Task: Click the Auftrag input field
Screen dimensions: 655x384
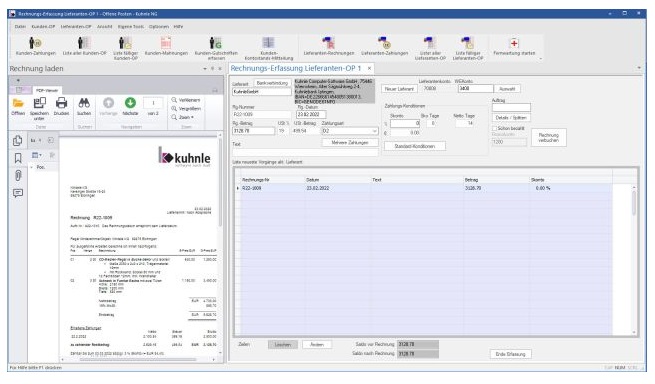Action: pos(511,107)
